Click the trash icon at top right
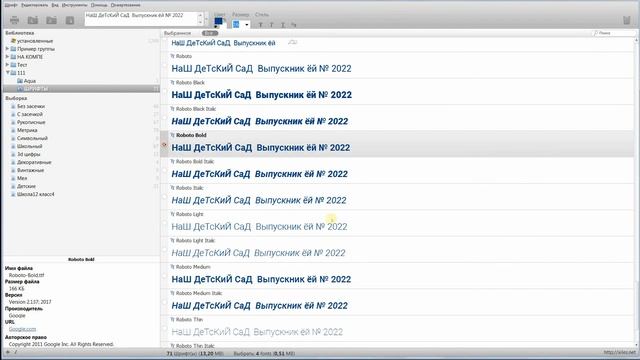The width and height of the screenshot is (640, 360). coord(627,20)
